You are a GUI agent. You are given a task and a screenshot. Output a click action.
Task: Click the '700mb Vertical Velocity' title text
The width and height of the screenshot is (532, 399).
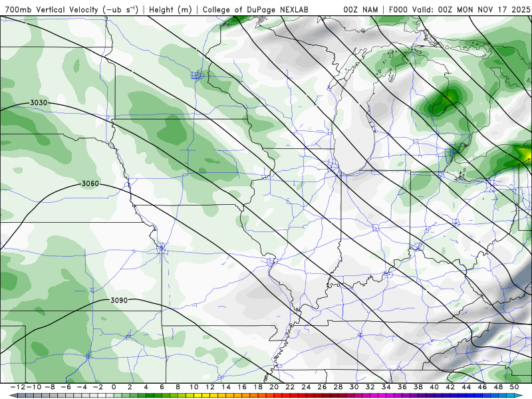click(52, 9)
